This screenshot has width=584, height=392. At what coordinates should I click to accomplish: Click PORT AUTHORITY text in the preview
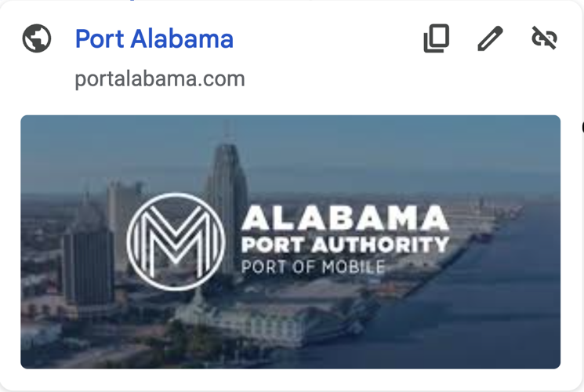(345, 245)
